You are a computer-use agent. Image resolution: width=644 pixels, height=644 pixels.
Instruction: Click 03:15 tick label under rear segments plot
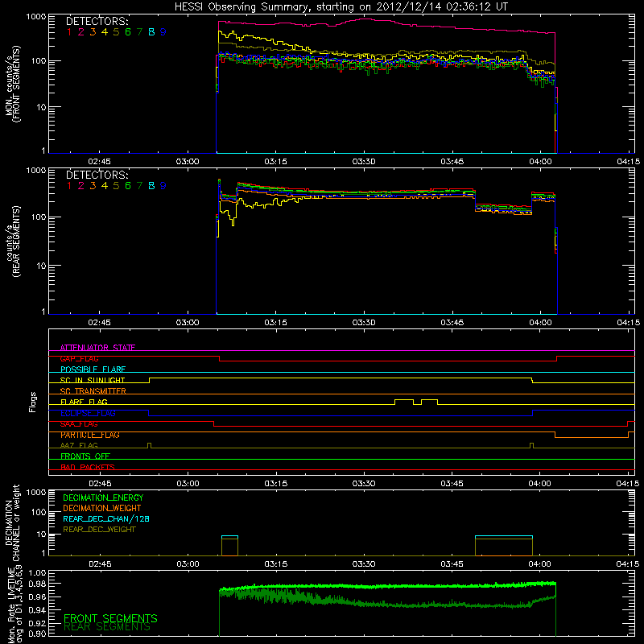[x=275, y=323]
